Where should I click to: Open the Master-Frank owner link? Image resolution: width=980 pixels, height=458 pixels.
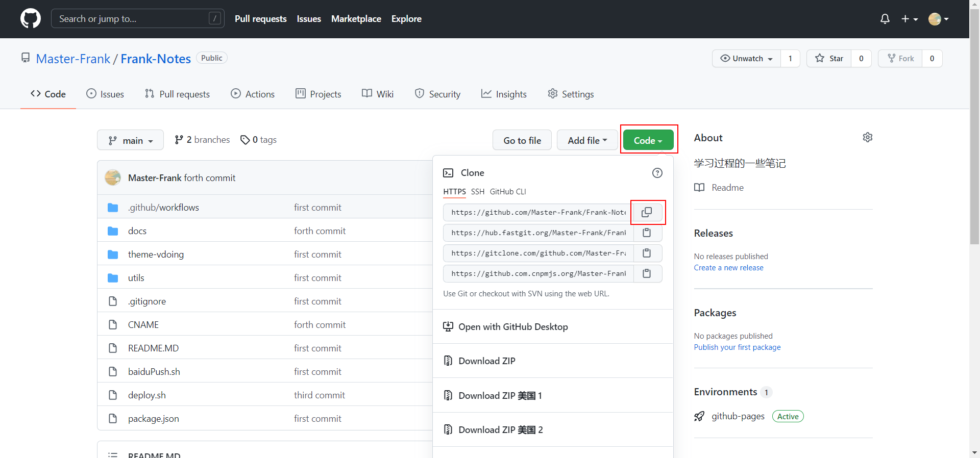point(73,59)
